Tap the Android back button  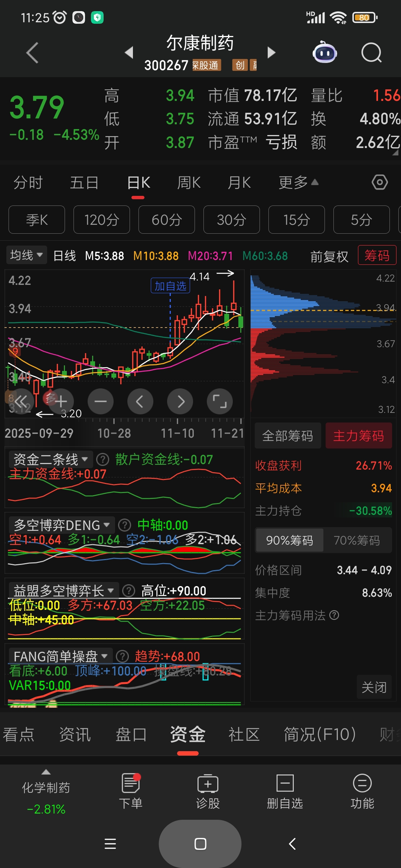(292, 844)
